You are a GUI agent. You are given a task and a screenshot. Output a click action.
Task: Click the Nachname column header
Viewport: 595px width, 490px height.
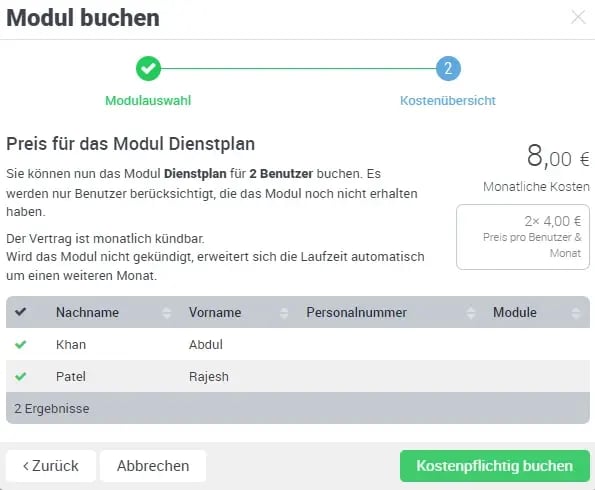[87, 312]
